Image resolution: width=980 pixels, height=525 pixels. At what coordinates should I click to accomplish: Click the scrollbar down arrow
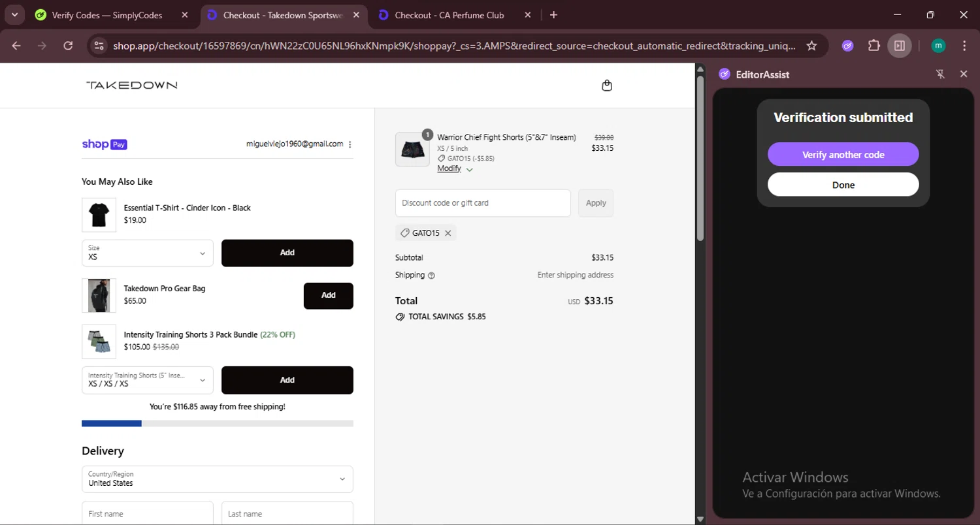tap(700, 520)
